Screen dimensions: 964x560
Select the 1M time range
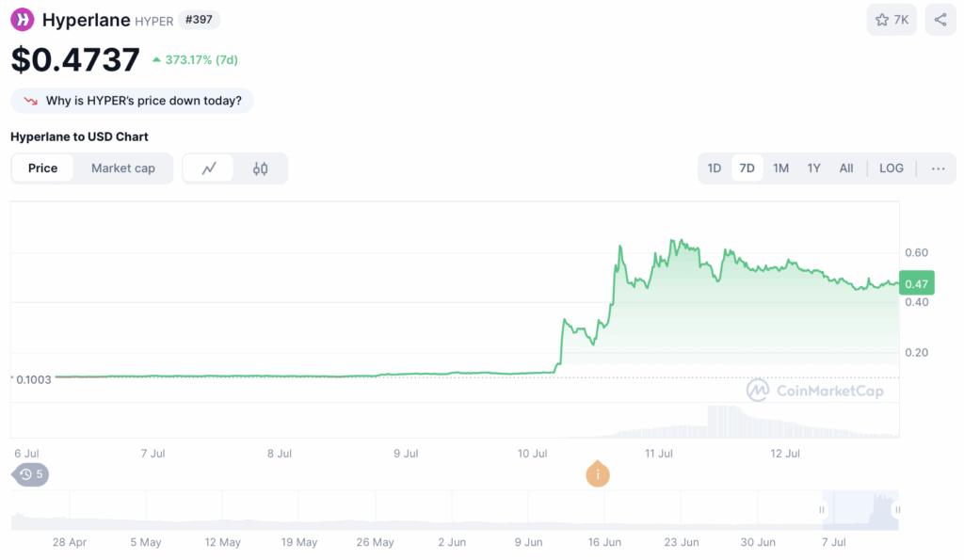(x=780, y=168)
